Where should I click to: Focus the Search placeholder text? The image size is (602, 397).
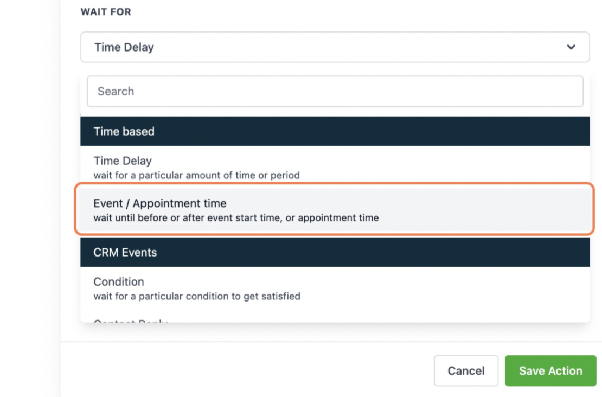tap(116, 91)
